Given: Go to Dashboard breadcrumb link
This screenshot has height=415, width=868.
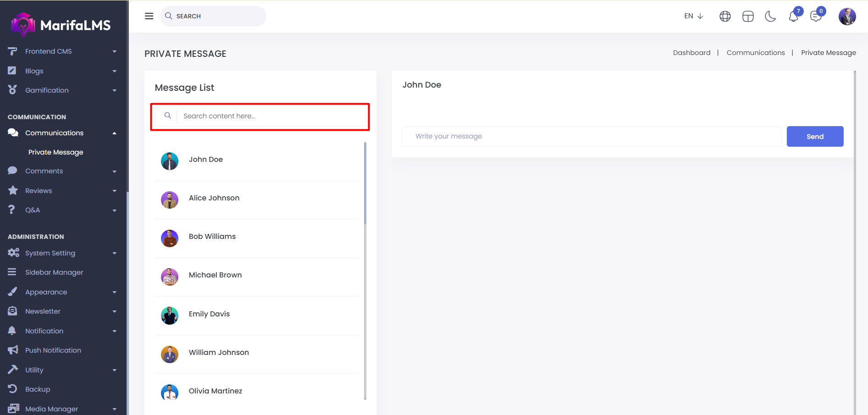Looking at the screenshot, I should (x=691, y=53).
